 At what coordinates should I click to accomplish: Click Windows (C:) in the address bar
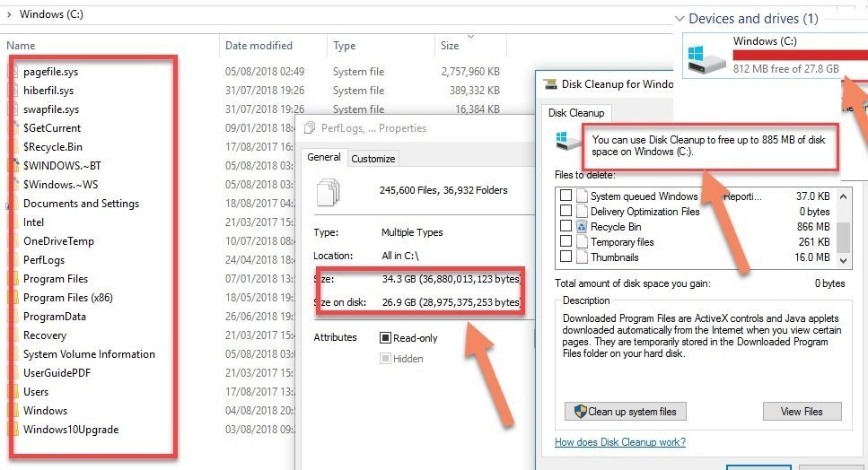(x=51, y=13)
